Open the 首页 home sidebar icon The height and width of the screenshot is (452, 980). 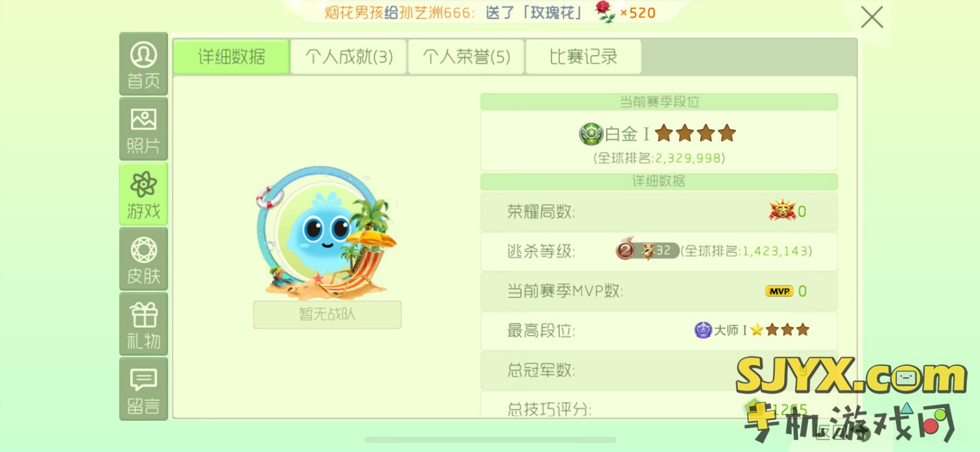pos(143,64)
